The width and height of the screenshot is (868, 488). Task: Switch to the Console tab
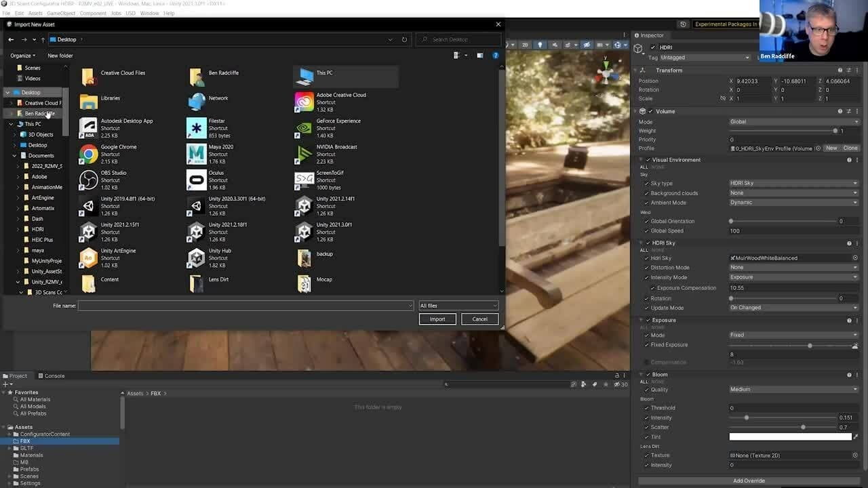tap(52, 376)
